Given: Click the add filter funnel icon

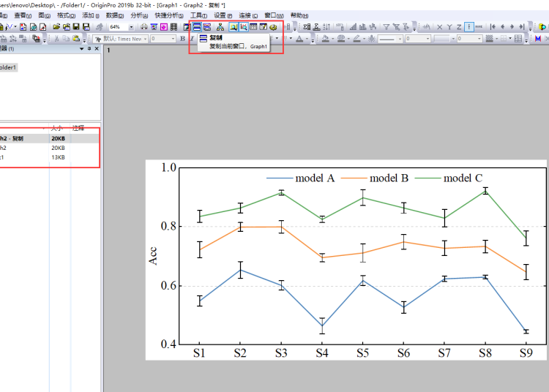Looking at the screenshot, I should pos(386,27).
